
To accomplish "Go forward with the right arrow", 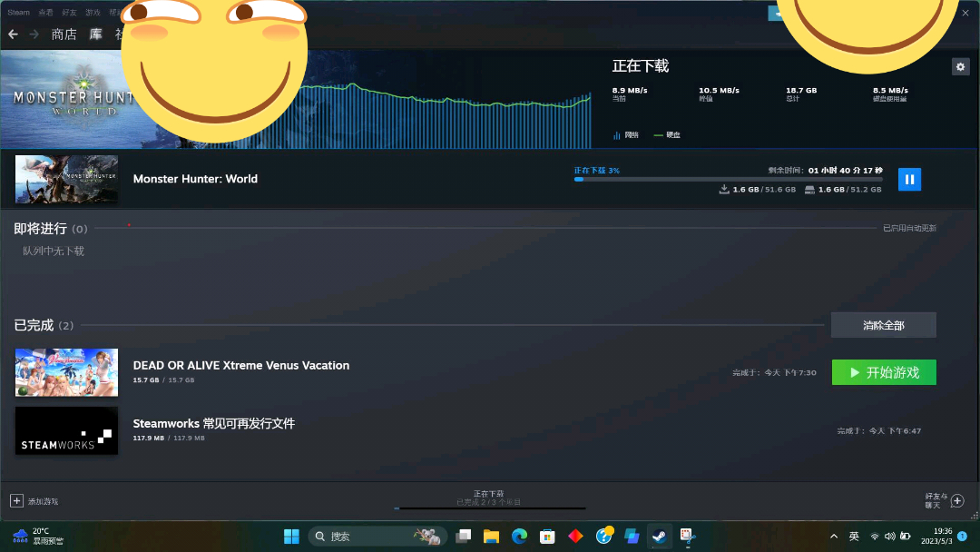I will (34, 34).
